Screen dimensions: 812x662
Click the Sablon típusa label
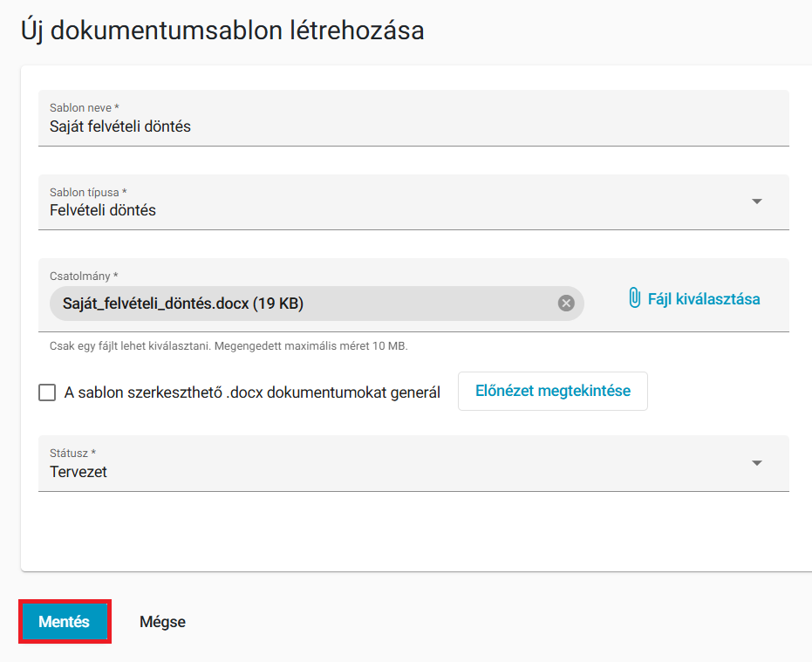pyautogui.click(x=88, y=192)
